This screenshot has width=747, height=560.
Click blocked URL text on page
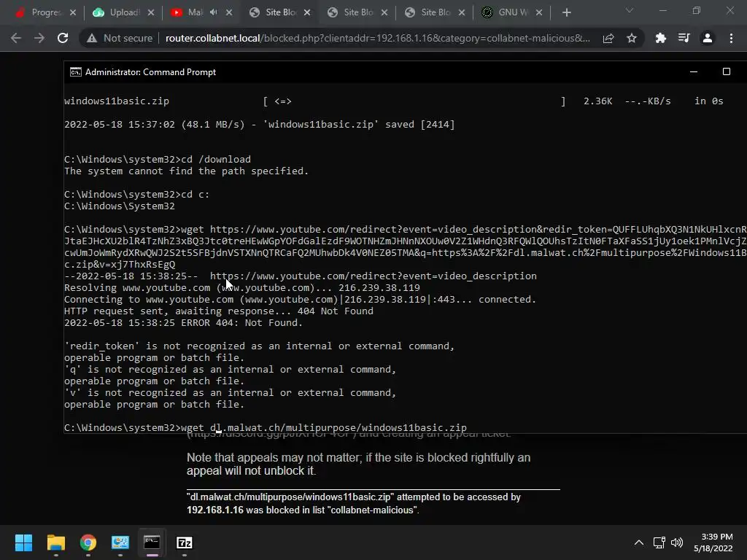click(290, 497)
